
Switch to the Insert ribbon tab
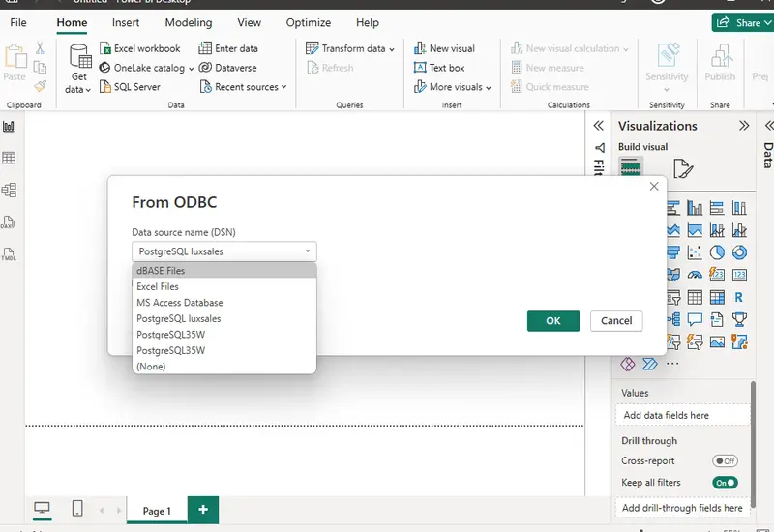coord(126,22)
